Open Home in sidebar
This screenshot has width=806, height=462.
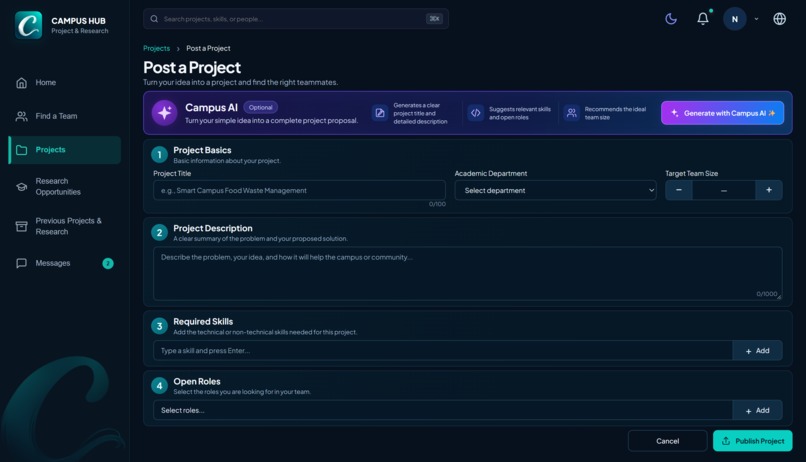click(65, 83)
